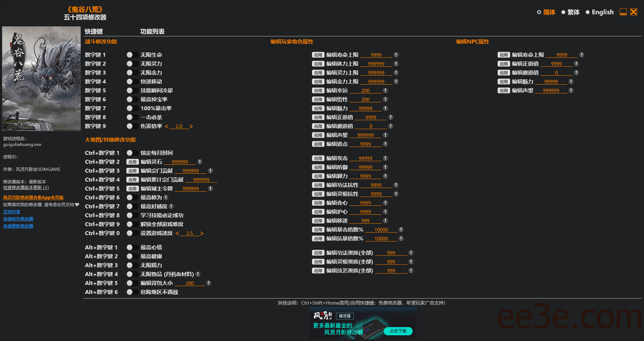Decrease 设置游戏速度 with the left arrow
Image resolution: width=644 pixels, height=341 pixels.
point(177,234)
